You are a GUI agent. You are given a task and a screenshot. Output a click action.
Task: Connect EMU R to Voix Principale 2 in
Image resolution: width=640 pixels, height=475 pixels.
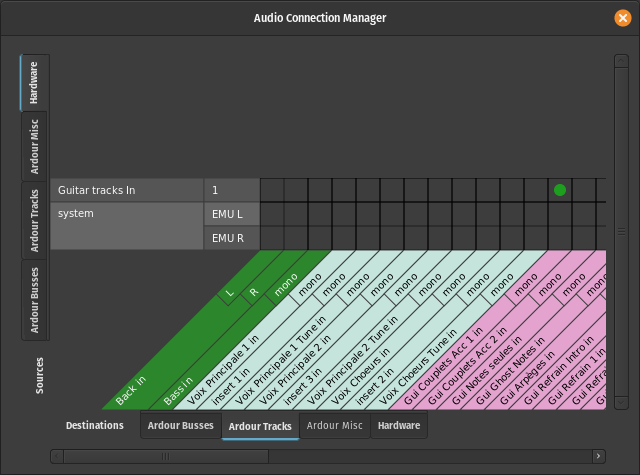(x=416, y=238)
